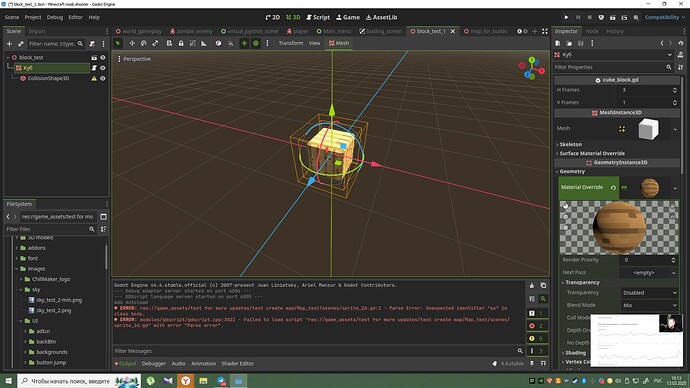The height and width of the screenshot is (388, 690).
Task: Run the project with the play icon
Action: tap(566, 17)
